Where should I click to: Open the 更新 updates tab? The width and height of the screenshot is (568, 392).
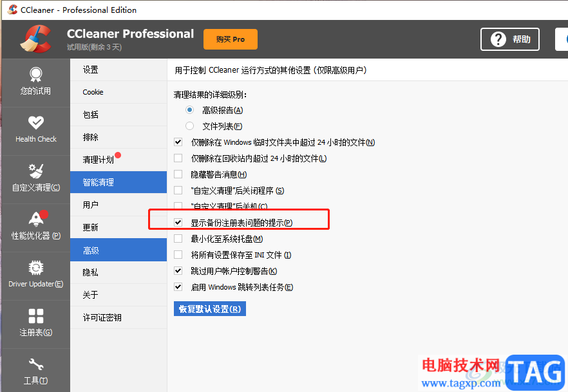(118, 227)
